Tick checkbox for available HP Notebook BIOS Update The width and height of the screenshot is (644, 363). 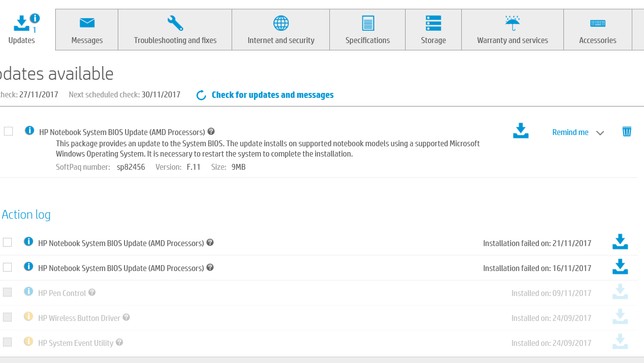tap(8, 131)
